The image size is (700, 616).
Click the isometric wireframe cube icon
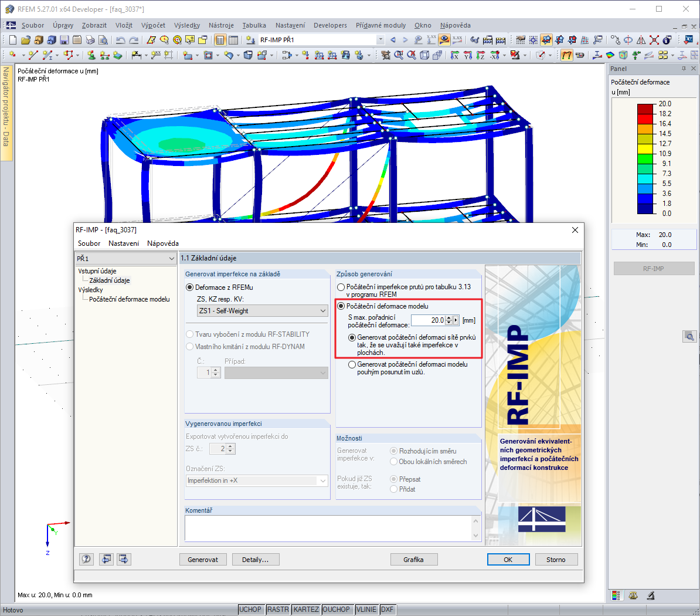tap(424, 55)
